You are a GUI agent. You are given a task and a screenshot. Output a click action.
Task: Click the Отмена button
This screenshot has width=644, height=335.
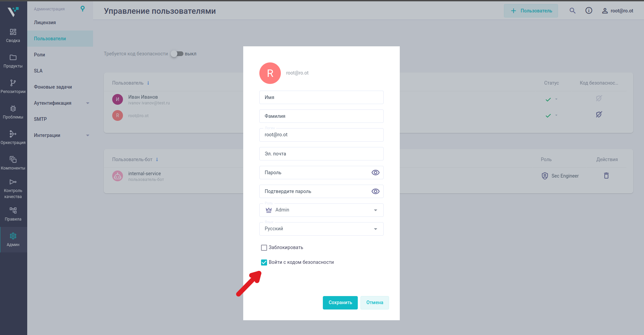click(375, 303)
